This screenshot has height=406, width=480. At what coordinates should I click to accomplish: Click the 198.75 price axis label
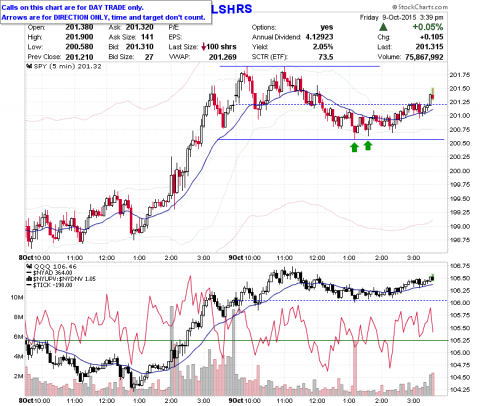pyautogui.click(x=460, y=240)
